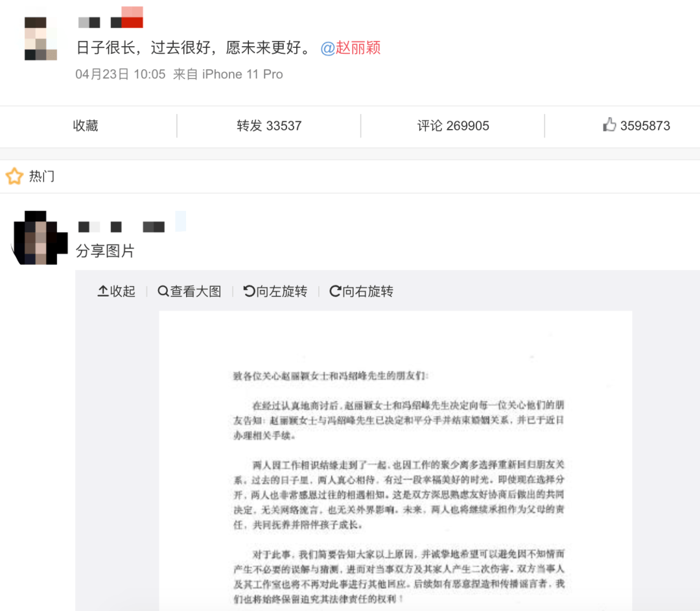The image size is (700, 611).
Task: Open the @赵丽颖 mention link
Action: point(351,48)
